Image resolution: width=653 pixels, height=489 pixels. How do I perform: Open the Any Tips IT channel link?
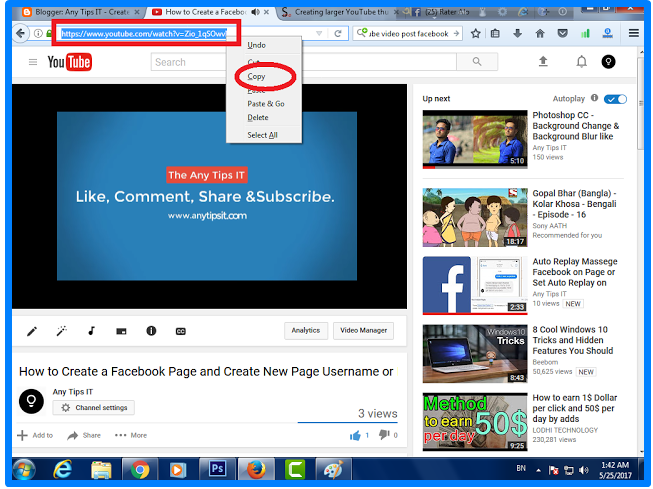click(x=72, y=392)
